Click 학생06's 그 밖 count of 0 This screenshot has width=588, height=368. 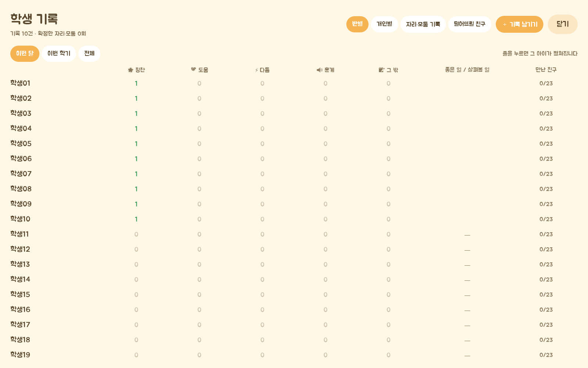click(388, 159)
